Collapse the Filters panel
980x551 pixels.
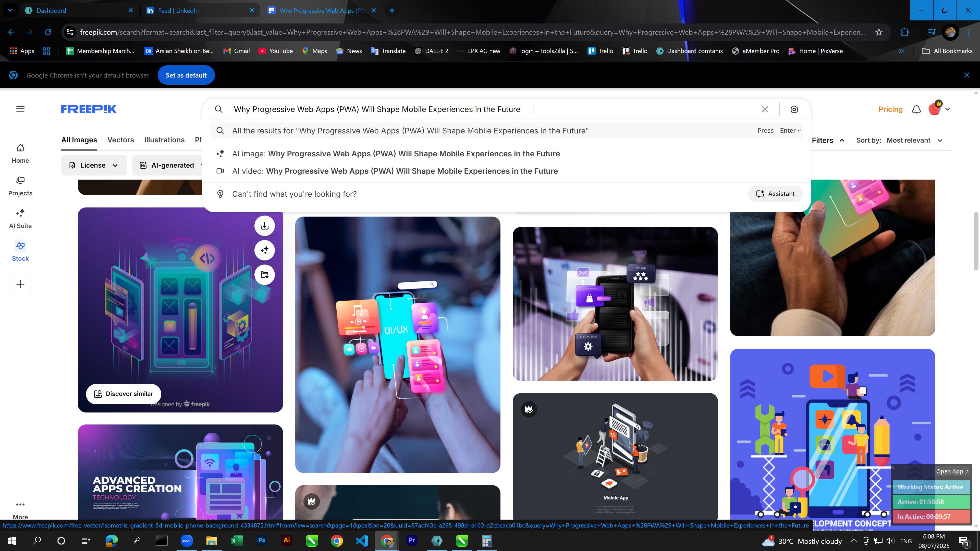point(828,140)
